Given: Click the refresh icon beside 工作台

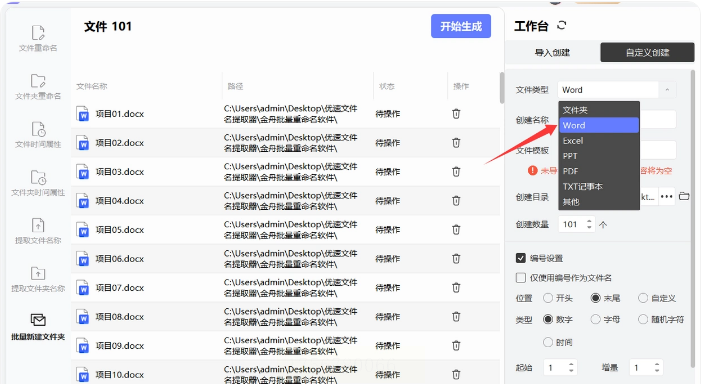Looking at the screenshot, I should click(561, 26).
